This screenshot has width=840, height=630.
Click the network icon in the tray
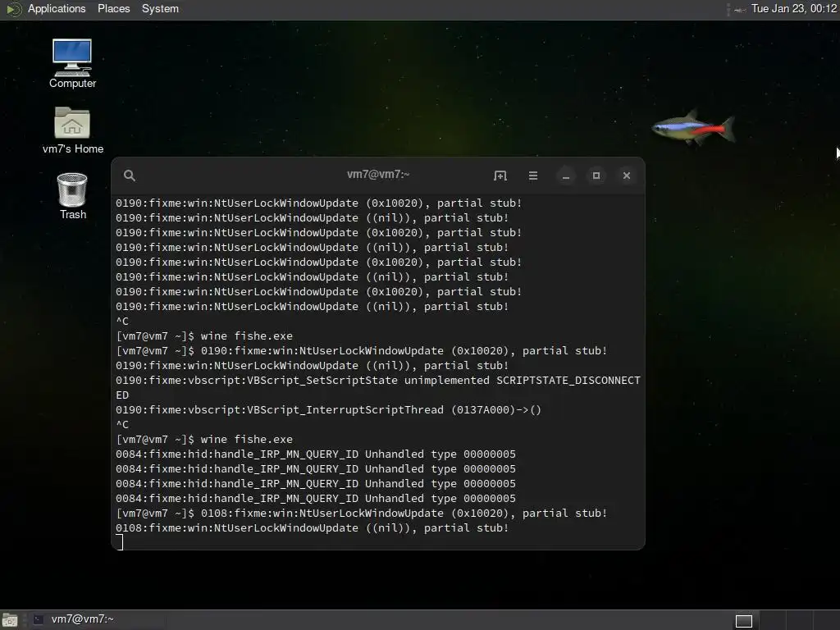pos(740,9)
